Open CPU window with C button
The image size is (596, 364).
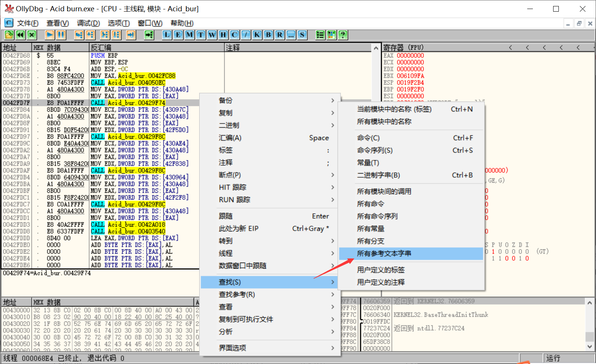[234, 35]
